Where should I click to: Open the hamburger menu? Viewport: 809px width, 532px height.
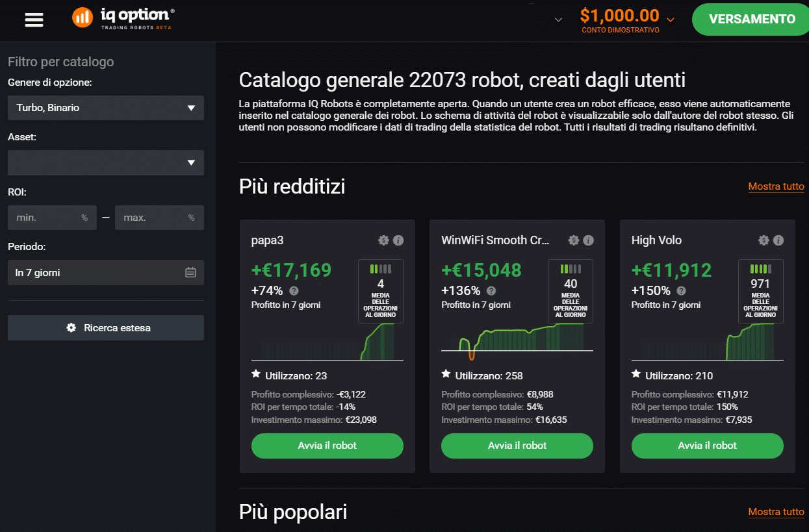34,19
